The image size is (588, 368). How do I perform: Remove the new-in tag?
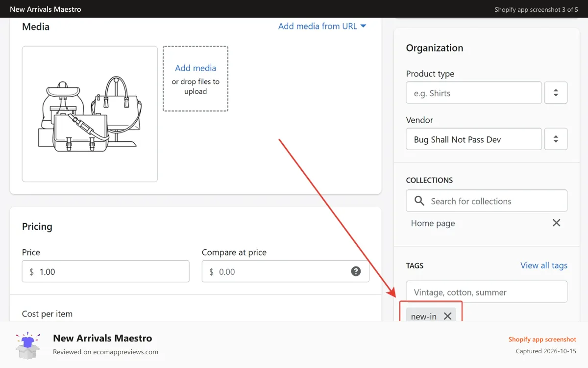point(447,316)
